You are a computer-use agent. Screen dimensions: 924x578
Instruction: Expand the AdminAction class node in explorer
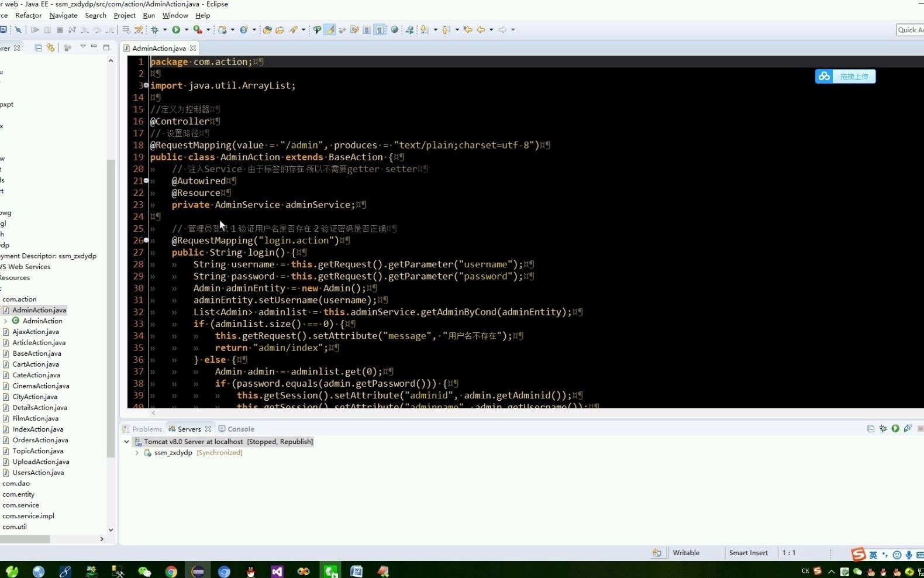(5, 321)
